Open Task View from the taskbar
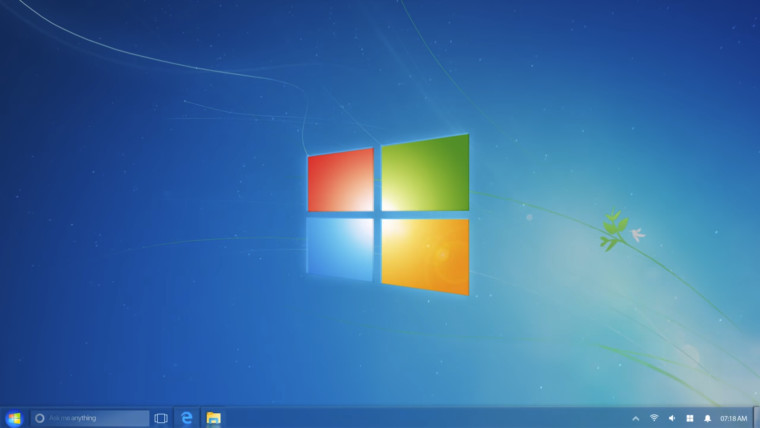 [161, 418]
